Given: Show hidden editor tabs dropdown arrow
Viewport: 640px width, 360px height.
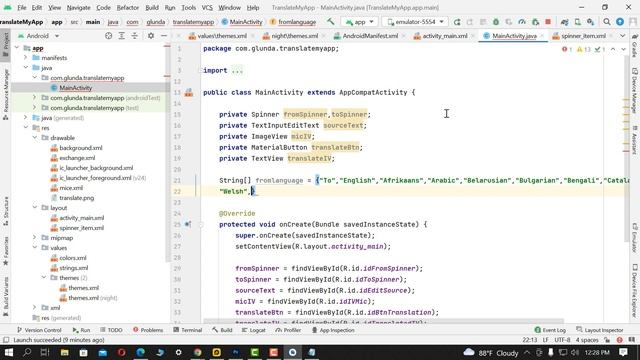Looking at the screenshot, I should [622, 36].
